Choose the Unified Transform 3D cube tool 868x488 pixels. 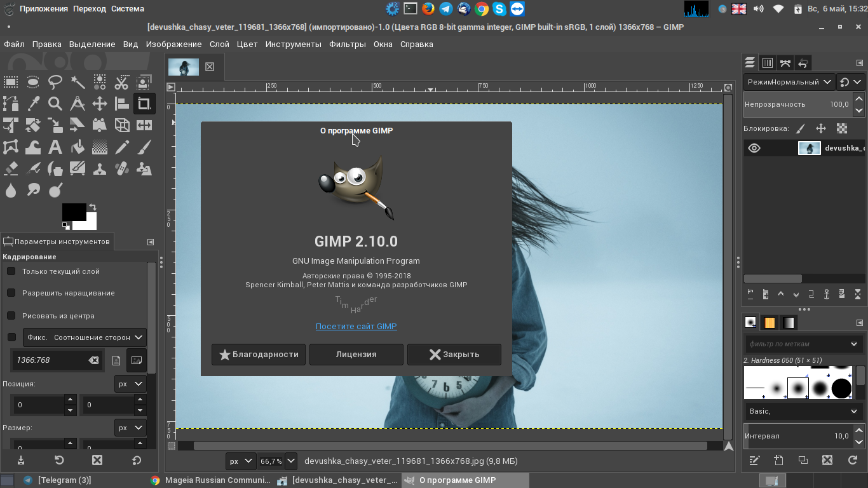(x=122, y=126)
